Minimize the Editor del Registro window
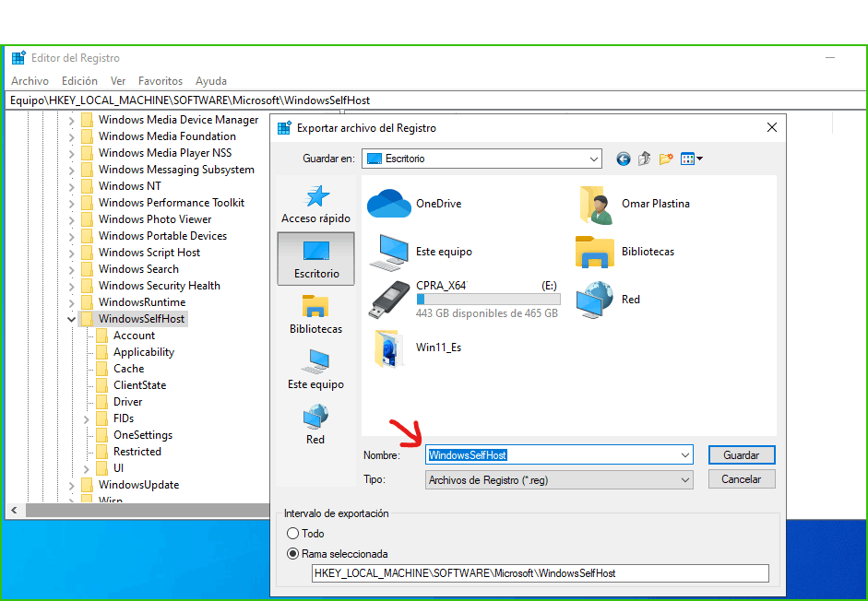 point(830,57)
